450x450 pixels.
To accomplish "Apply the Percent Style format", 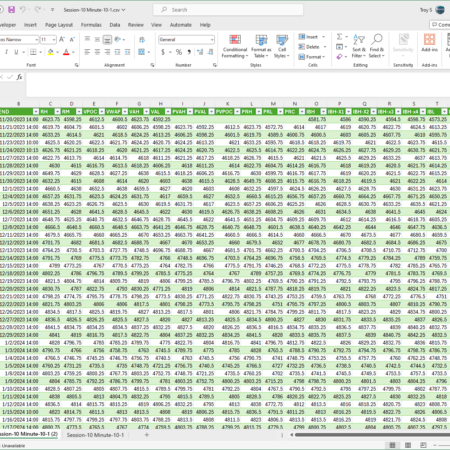I will pos(179,52).
